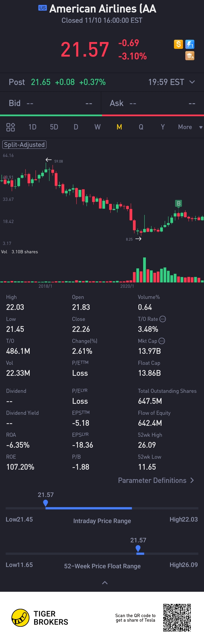Image resolution: width=204 pixels, height=644 pixels.
Task: Tap the P/B value -1.88
Action: (x=80, y=467)
